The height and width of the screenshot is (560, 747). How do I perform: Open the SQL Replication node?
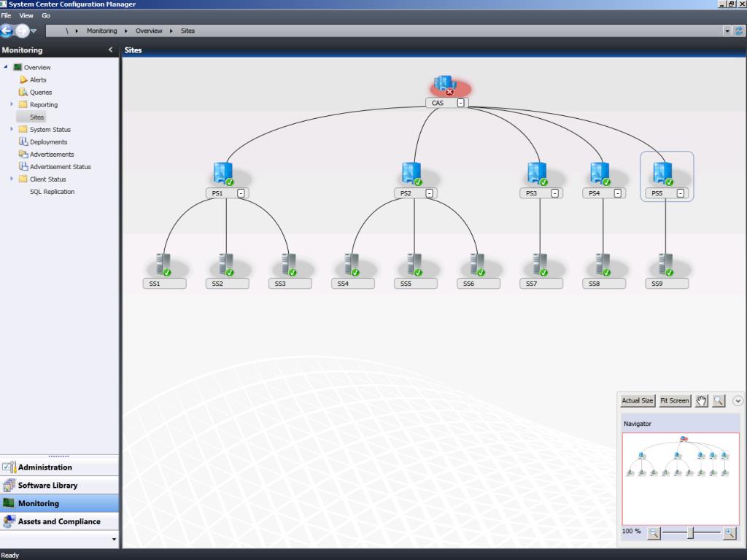coord(53,192)
